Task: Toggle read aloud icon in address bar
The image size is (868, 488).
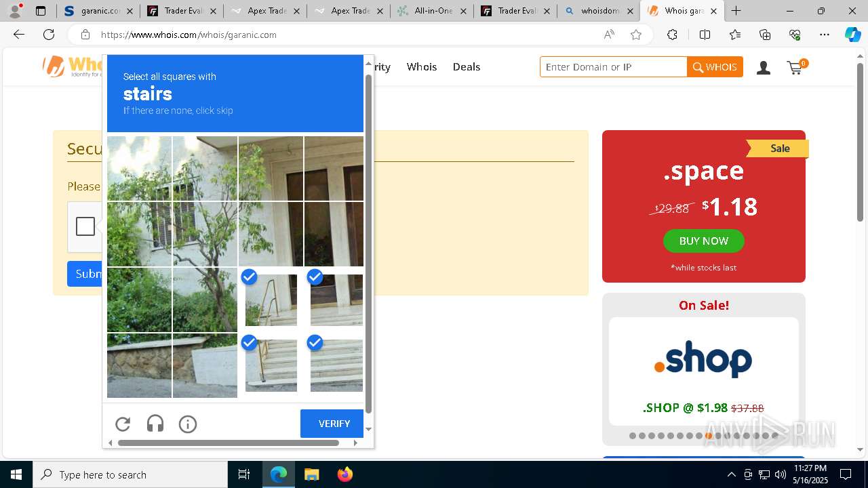Action: click(609, 35)
